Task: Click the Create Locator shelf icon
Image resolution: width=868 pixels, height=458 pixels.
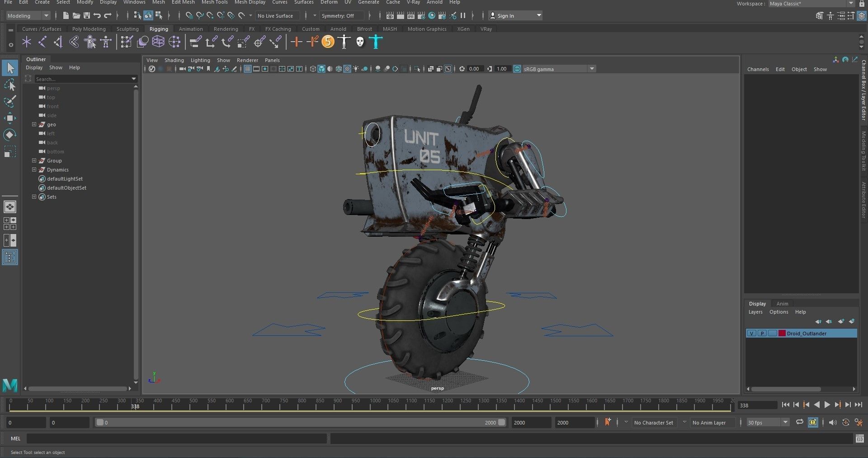Action: pos(27,42)
